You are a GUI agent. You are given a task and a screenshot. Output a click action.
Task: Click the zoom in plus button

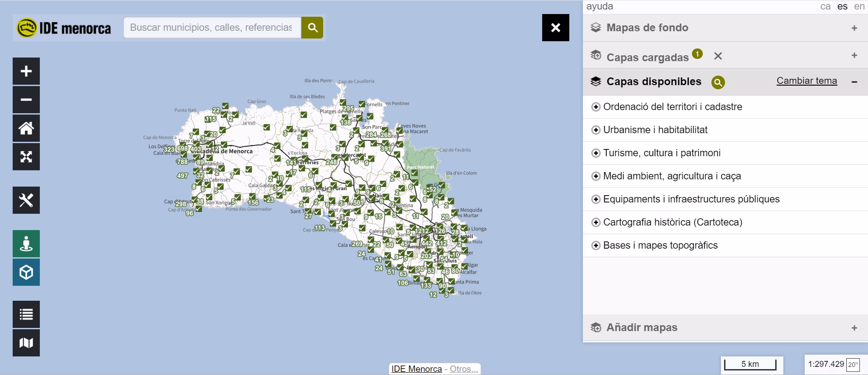[x=26, y=71]
